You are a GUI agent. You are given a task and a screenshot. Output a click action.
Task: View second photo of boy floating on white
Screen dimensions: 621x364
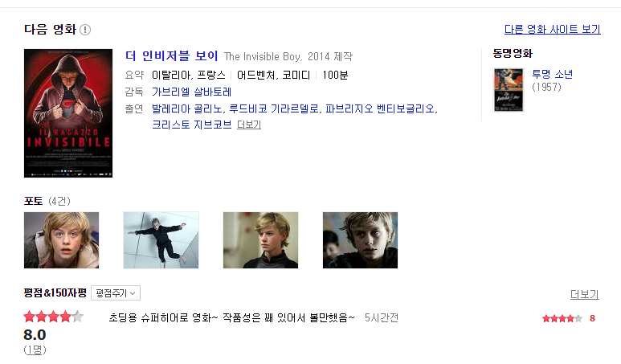[161, 240]
